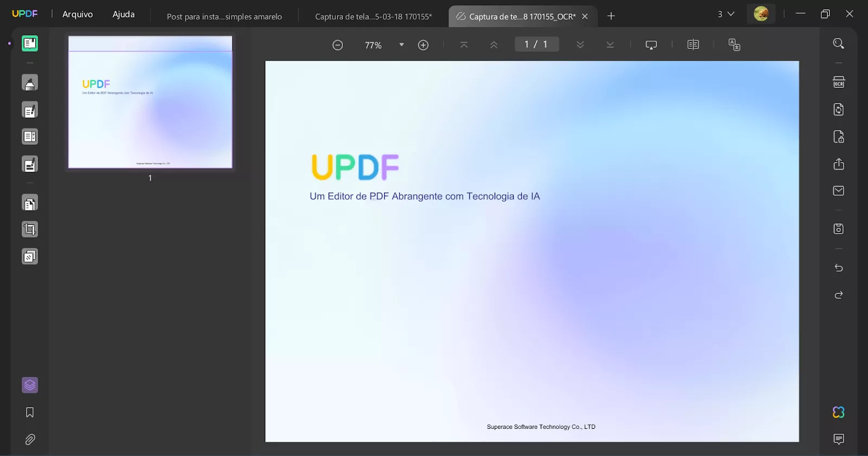
Task: Jump to the first page
Action: point(464,45)
